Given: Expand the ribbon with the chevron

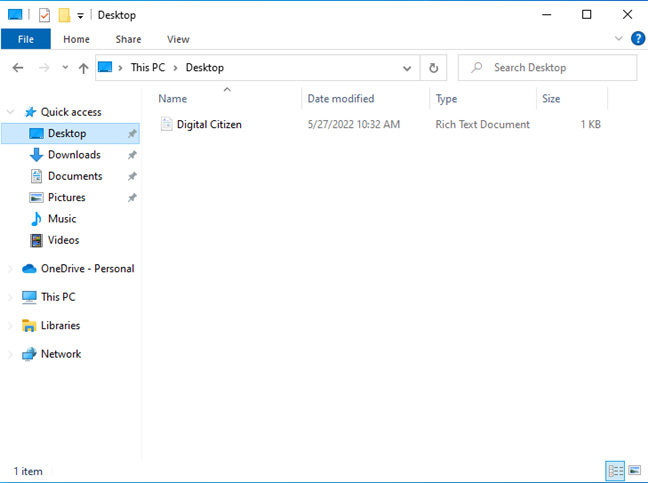Looking at the screenshot, I should pos(618,39).
